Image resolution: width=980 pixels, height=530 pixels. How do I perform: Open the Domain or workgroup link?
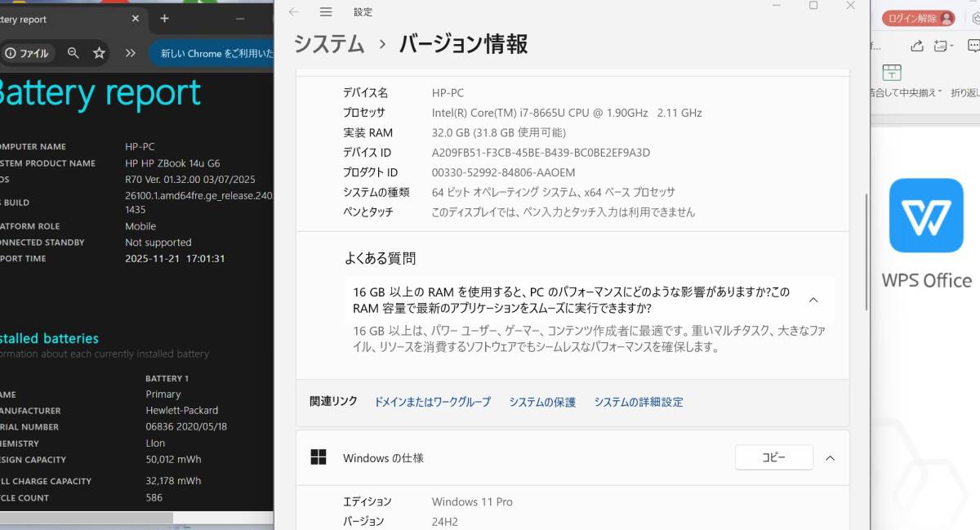(x=432, y=402)
